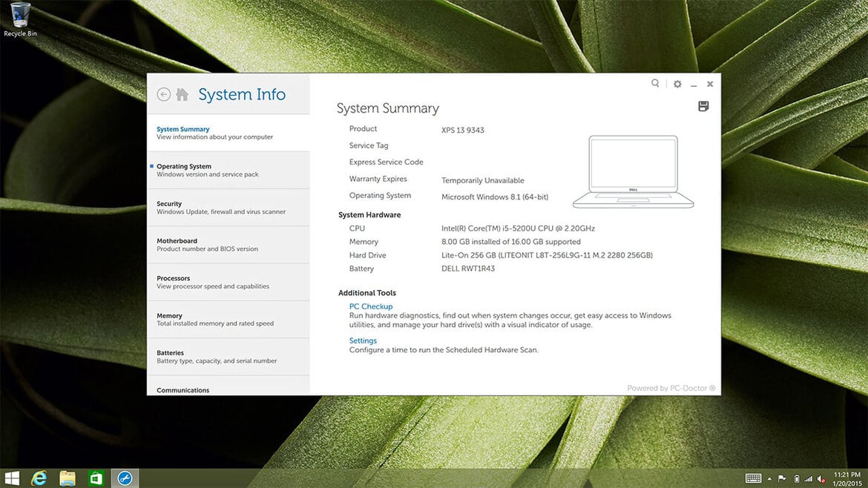Open the Windows Store taskbar icon
This screenshot has height=488, width=868.
pyautogui.click(x=96, y=478)
